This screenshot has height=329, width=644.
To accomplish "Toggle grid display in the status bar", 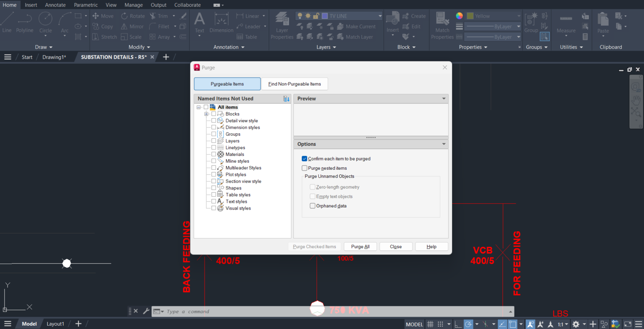I will coord(430,324).
